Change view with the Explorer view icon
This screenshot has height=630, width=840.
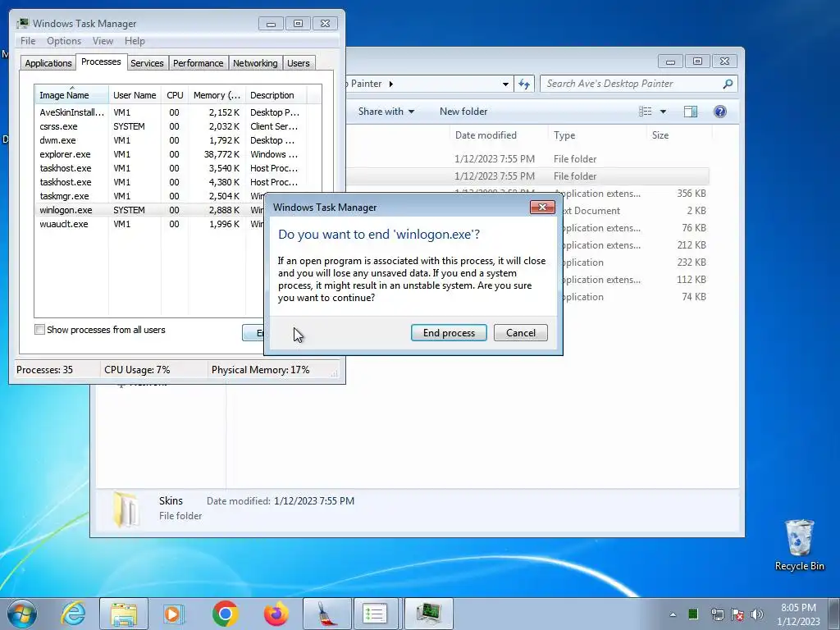[645, 112]
